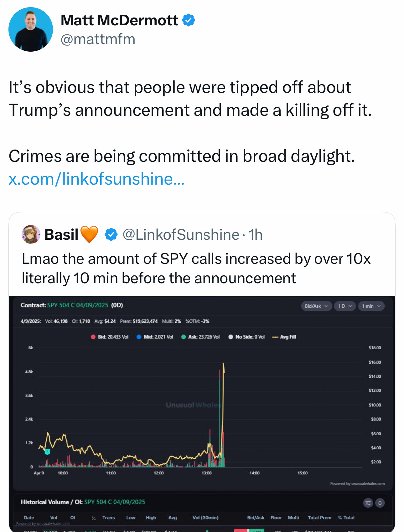Toggle the No Side volume legend entry

(246, 337)
